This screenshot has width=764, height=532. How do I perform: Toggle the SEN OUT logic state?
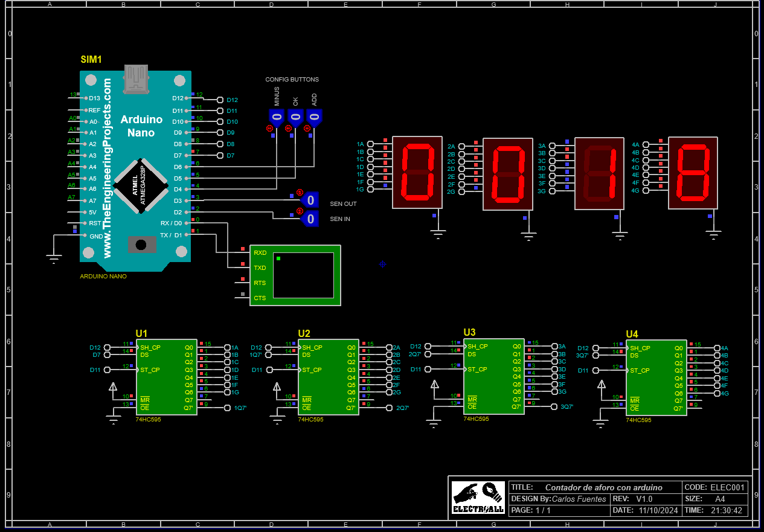pyautogui.click(x=309, y=200)
